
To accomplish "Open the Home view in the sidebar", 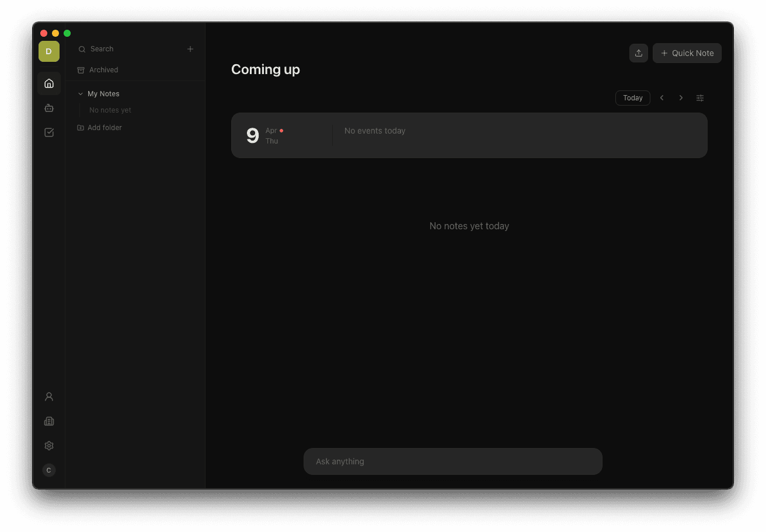I will pos(48,83).
